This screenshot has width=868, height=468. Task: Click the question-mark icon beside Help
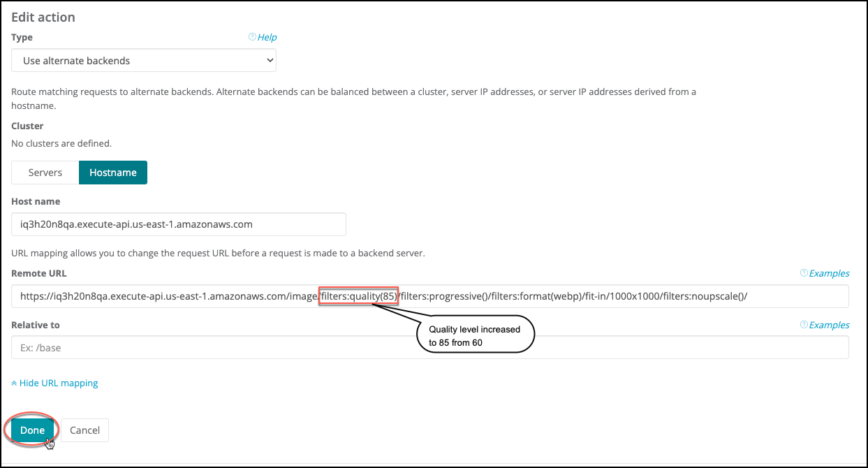252,38
